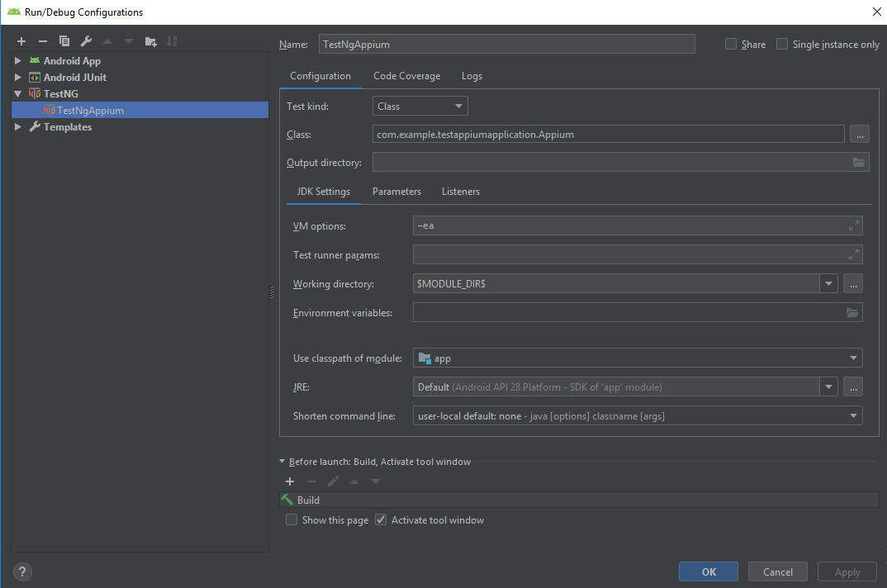Switch to the Code Coverage tab
The image size is (887, 588).
[406, 76]
